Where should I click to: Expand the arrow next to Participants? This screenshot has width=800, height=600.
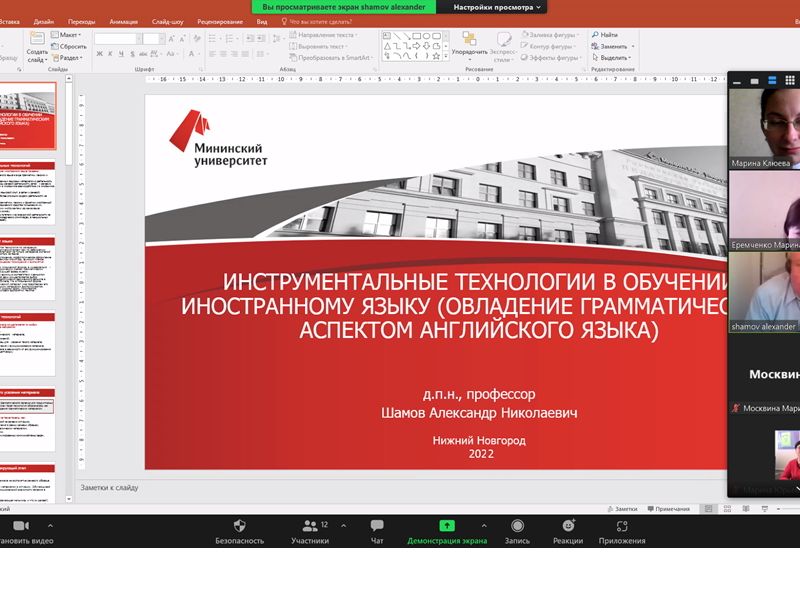[x=340, y=524]
